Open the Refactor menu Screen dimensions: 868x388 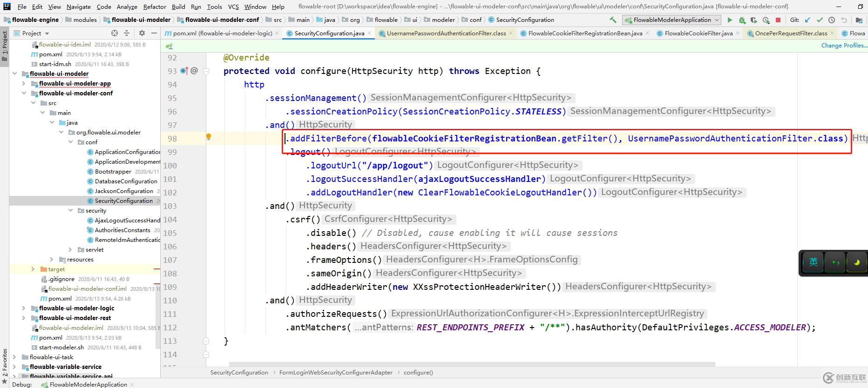(155, 7)
